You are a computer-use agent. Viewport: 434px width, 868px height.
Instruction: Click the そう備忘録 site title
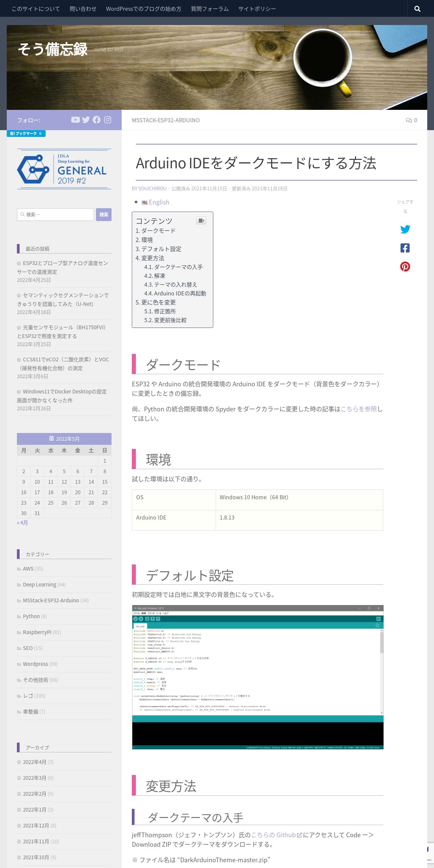(53, 49)
